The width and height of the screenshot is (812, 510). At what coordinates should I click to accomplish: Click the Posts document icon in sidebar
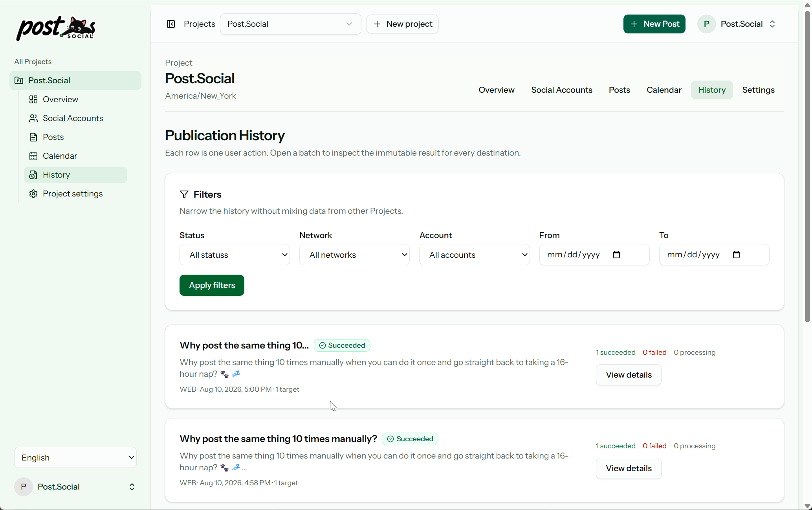pyautogui.click(x=33, y=137)
